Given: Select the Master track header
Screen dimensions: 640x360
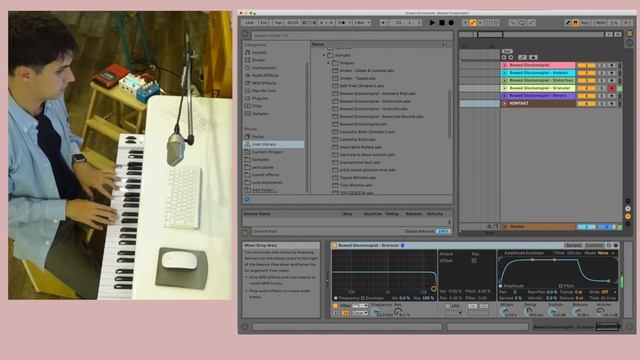Looking at the screenshot, I should [538, 227].
